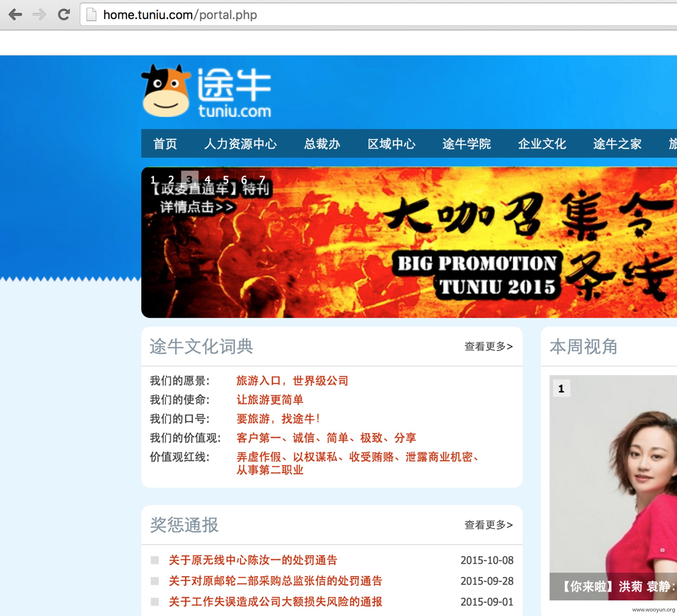The height and width of the screenshot is (616, 677).
Task: Click the tuniu.com logo text
Action: point(235,112)
